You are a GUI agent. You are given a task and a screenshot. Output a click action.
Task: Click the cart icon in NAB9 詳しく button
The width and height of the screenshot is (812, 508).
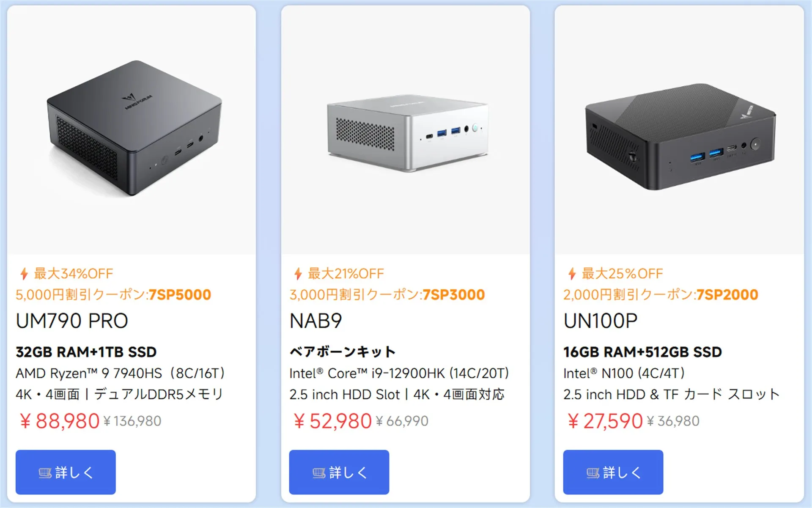319,473
